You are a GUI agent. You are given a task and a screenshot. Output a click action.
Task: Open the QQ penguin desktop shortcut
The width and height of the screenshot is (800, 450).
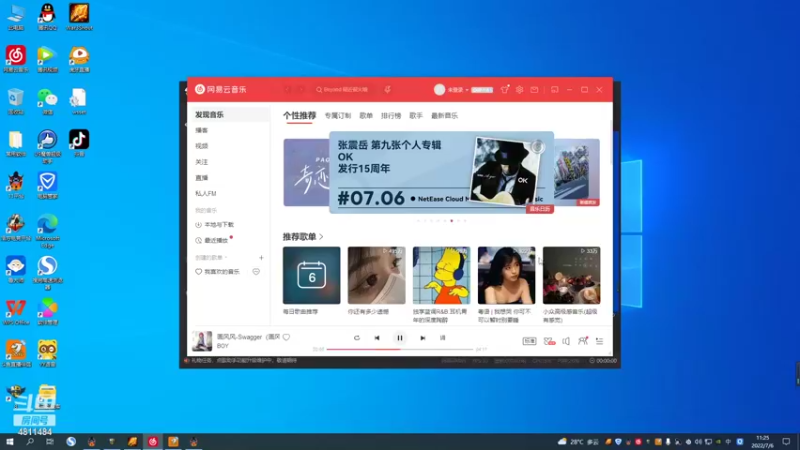(x=47, y=16)
